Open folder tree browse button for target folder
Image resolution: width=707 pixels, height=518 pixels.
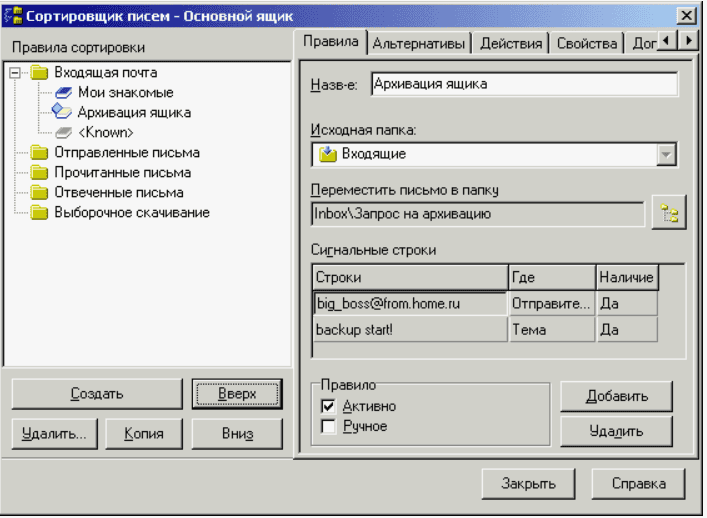pos(669,213)
